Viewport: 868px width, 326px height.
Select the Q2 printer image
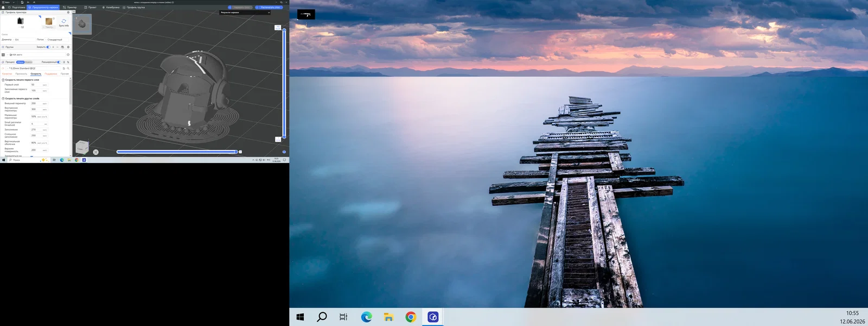point(21,21)
